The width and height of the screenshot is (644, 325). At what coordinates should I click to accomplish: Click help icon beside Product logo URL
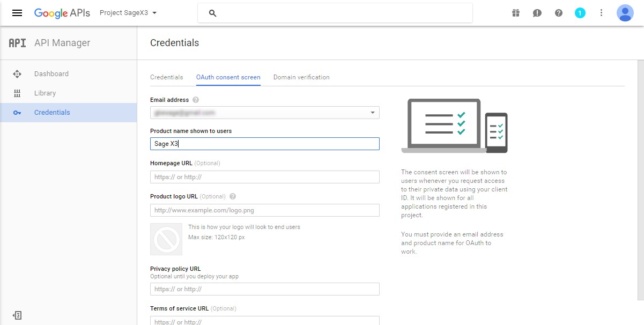click(x=233, y=196)
